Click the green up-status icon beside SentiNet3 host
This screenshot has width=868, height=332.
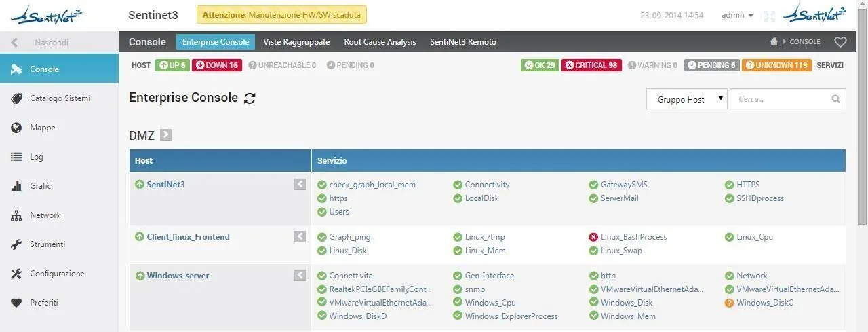click(140, 184)
